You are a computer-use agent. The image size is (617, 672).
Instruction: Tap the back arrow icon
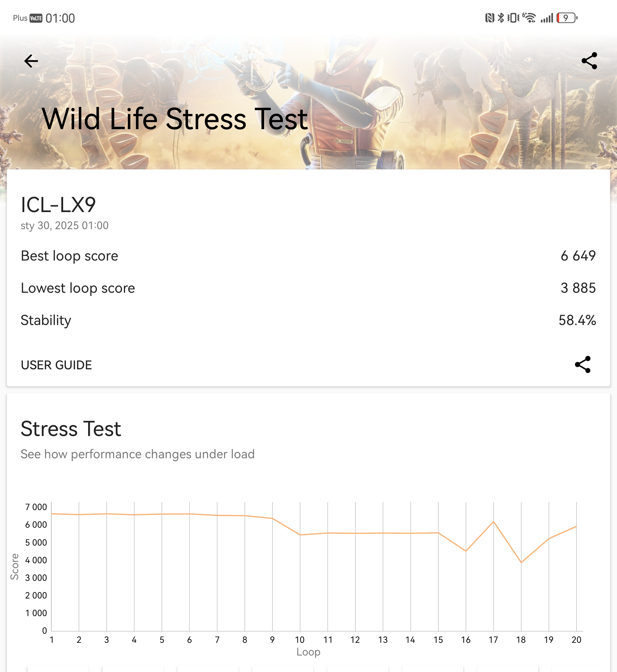tap(31, 61)
